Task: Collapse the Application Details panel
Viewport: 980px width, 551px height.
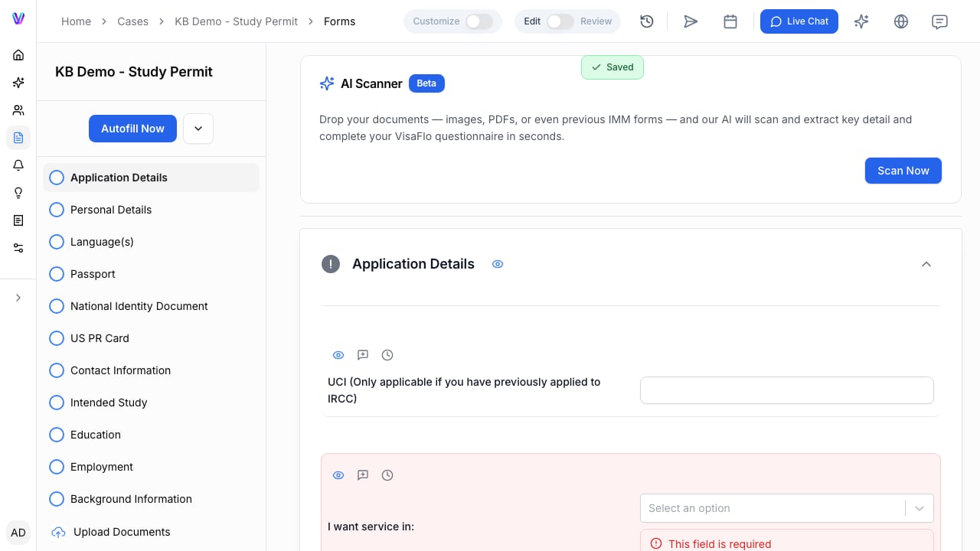Action: click(x=926, y=264)
